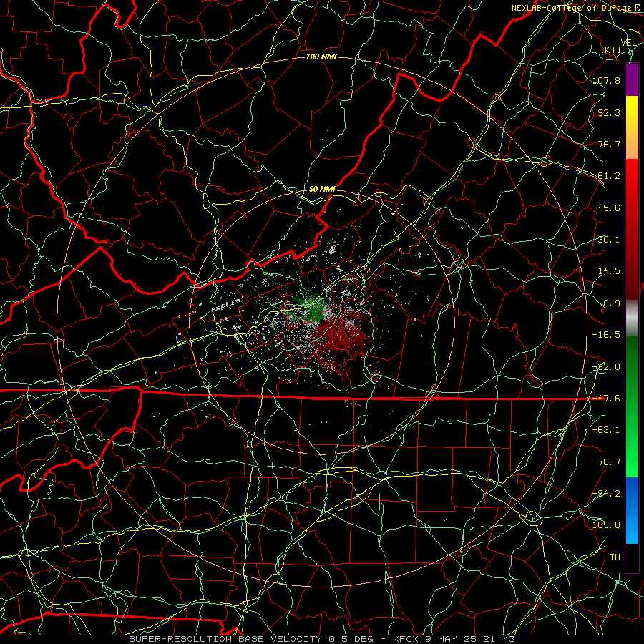Pick the green segment of velocity scale
The image size is (644, 644).
coord(632,406)
